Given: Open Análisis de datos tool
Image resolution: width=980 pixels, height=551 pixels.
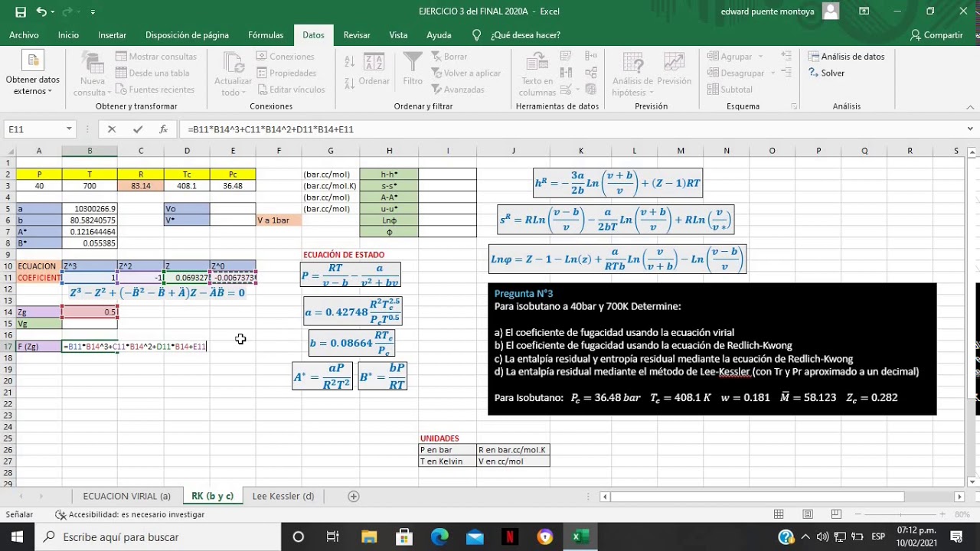Looking at the screenshot, I should [846, 57].
